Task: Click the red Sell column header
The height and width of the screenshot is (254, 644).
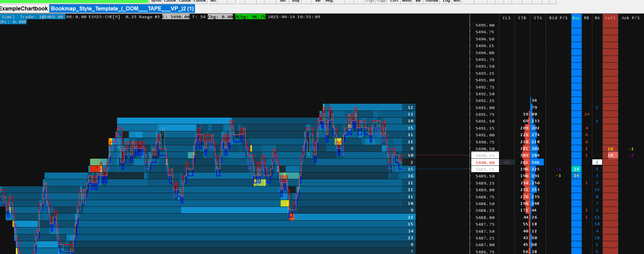Action: (x=610, y=18)
